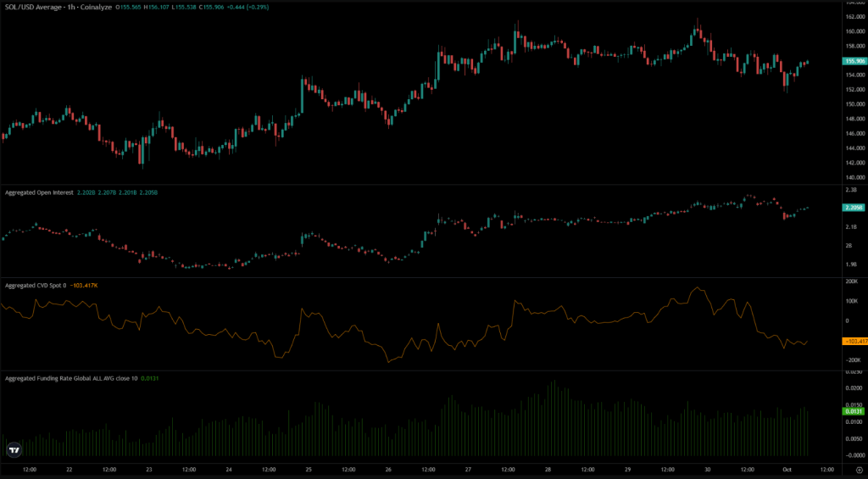Click the TradingView logo

[x=14, y=449]
